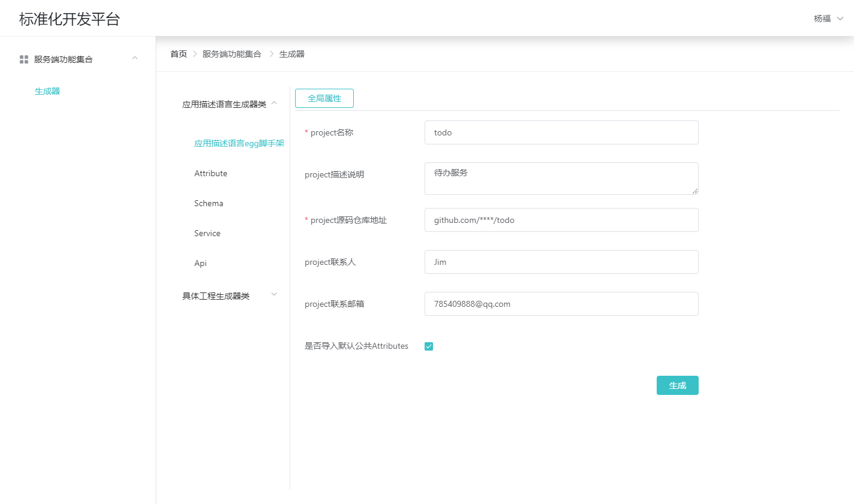
Task: Open the Attribute menu item
Action: tap(211, 173)
